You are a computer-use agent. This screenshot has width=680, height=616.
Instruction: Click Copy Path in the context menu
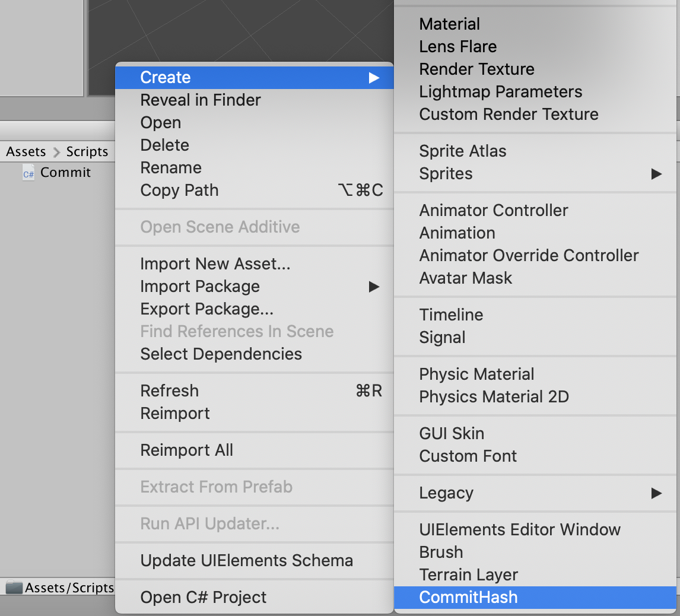[x=179, y=190]
